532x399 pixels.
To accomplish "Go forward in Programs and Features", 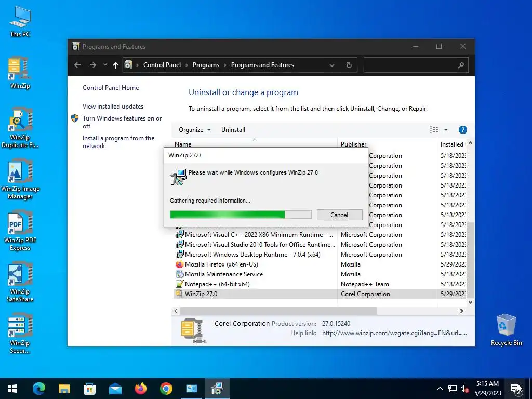I will [x=92, y=65].
